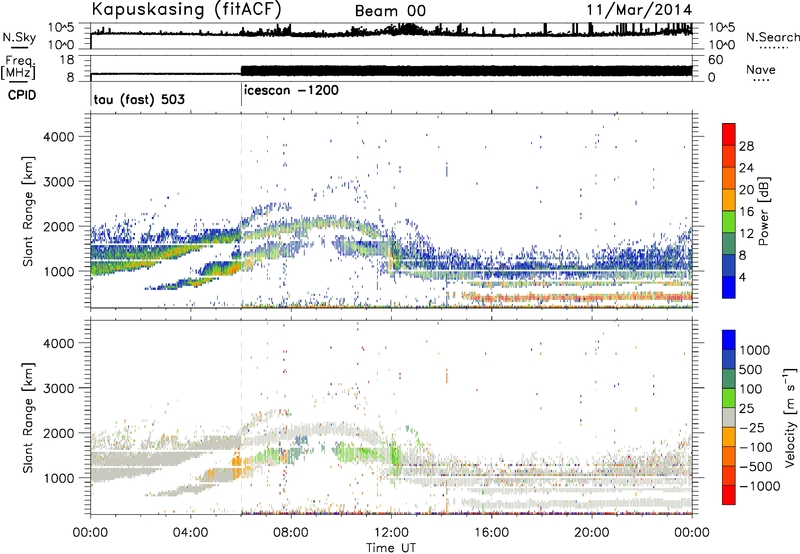Select the 'Power [dB]' colorbar title

click(763, 211)
